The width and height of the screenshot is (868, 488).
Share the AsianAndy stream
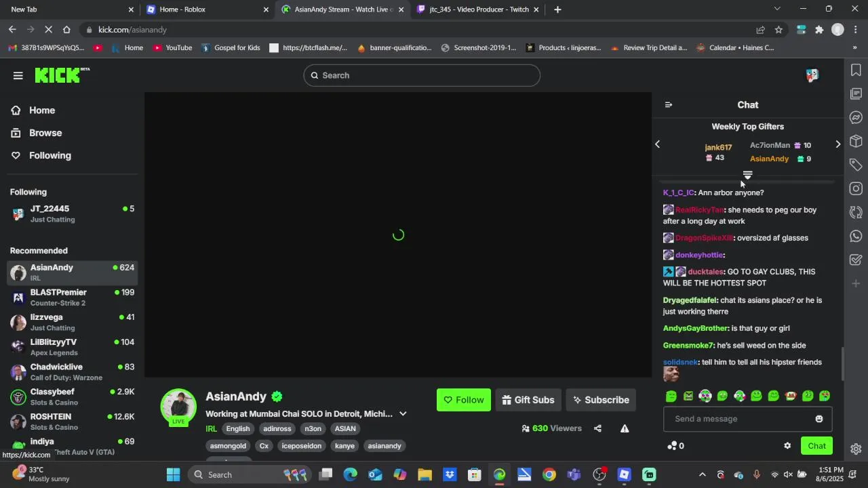point(597,428)
